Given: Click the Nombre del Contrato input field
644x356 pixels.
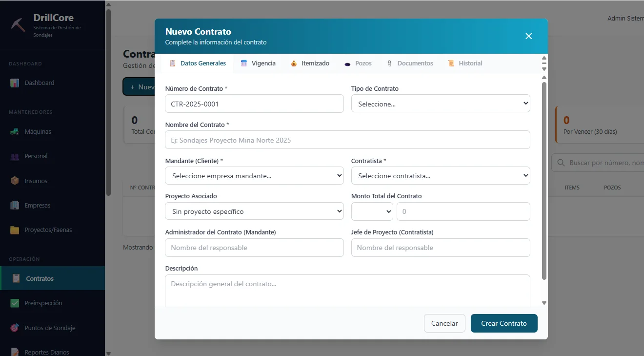Looking at the screenshot, I should pyautogui.click(x=347, y=140).
